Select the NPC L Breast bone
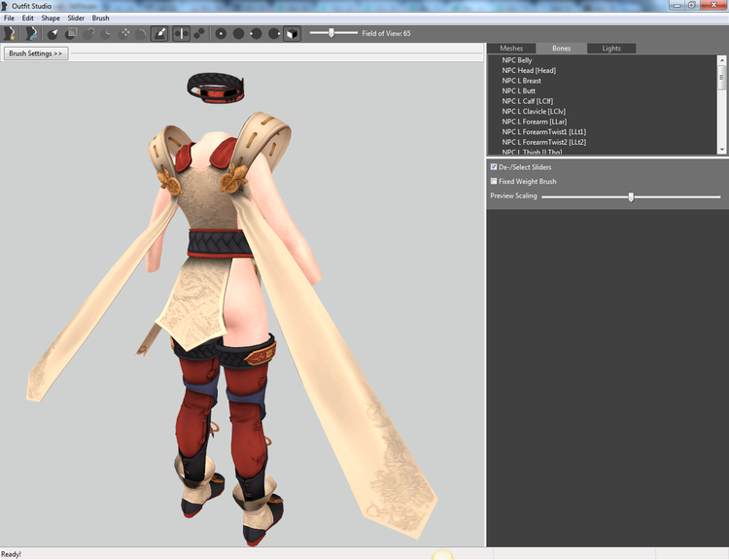 pyautogui.click(x=522, y=81)
